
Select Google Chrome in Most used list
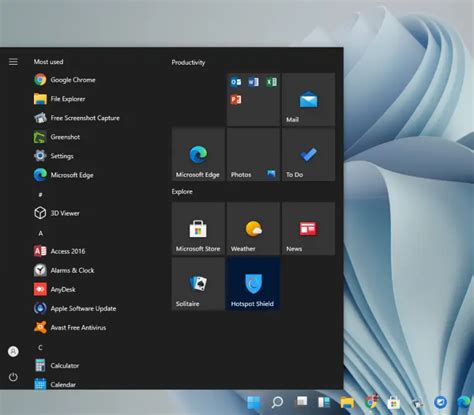[65, 80]
